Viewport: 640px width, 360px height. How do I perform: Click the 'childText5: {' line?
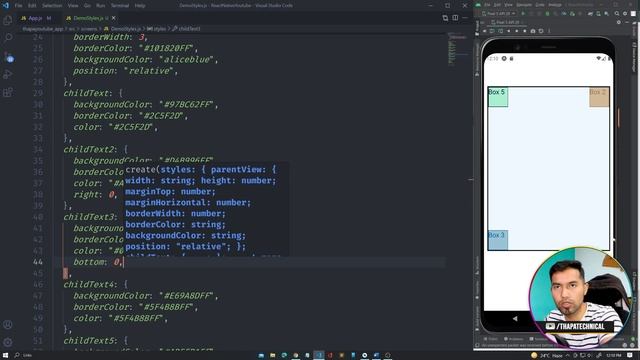click(96, 340)
